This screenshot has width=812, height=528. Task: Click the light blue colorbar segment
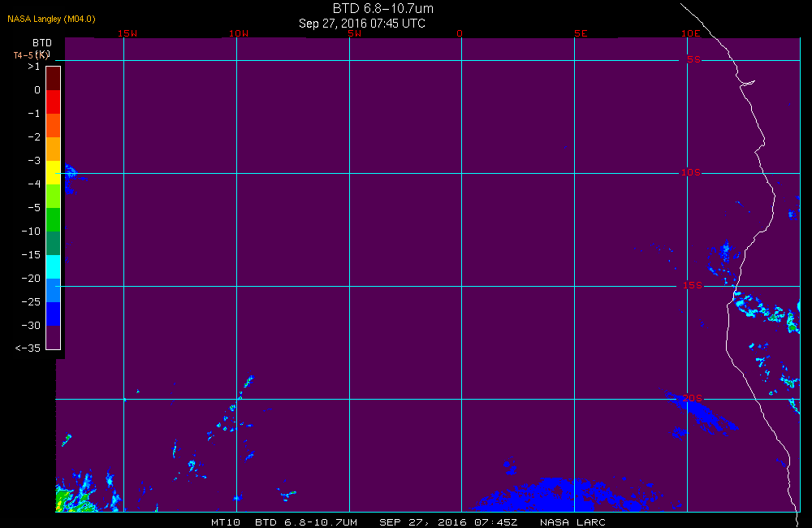[x=54, y=290]
